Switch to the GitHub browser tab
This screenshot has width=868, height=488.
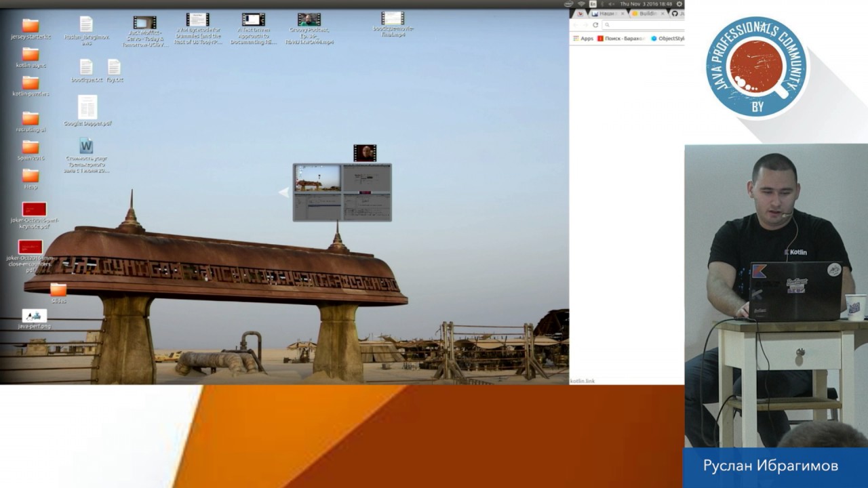pyautogui.click(x=677, y=14)
